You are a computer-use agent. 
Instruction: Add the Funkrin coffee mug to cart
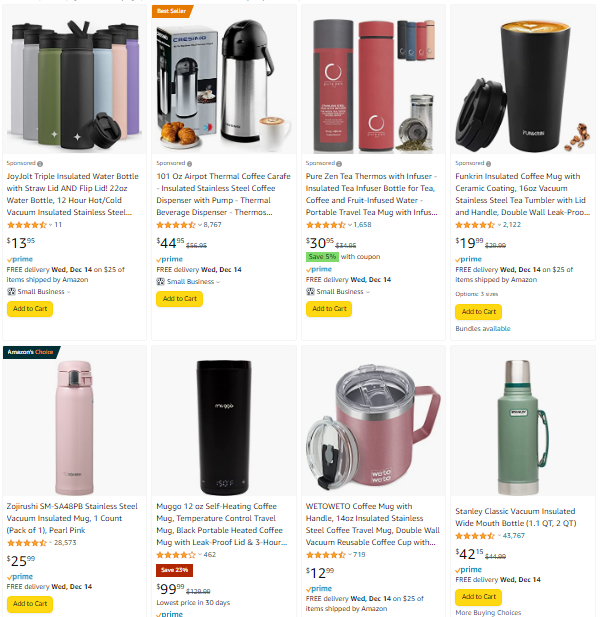pos(478,312)
